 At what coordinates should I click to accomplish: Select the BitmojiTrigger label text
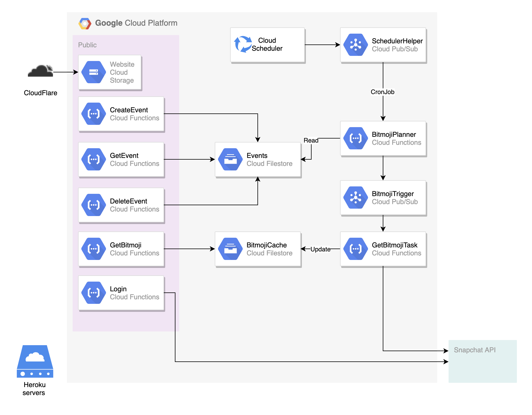click(393, 194)
